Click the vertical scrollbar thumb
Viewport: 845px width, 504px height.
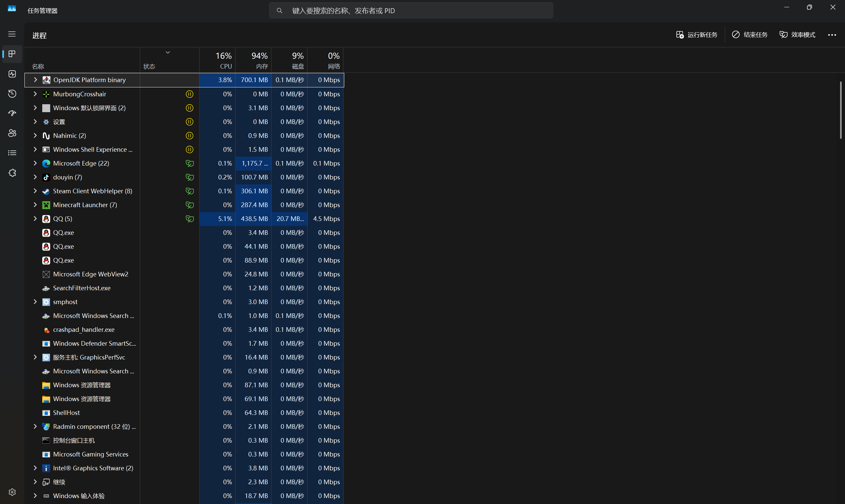[x=841, y=110]
